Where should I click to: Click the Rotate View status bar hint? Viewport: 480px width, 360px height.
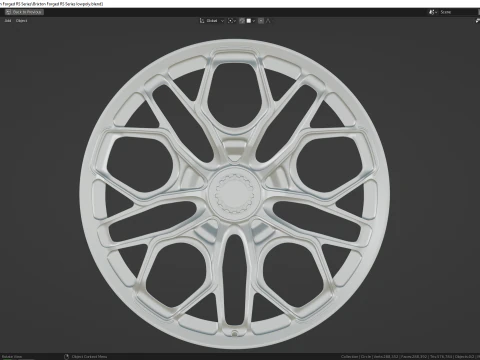tap(12, 357)
